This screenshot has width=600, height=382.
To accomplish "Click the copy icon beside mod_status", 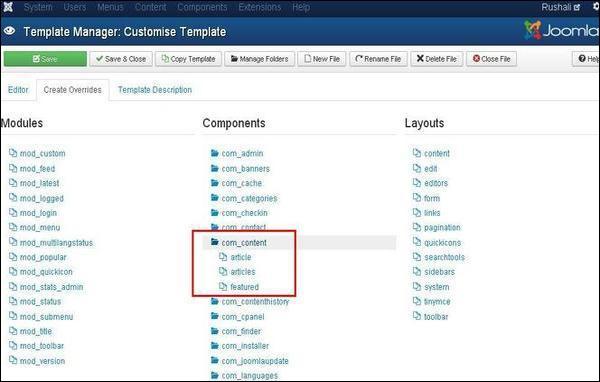I will [13, 301].
